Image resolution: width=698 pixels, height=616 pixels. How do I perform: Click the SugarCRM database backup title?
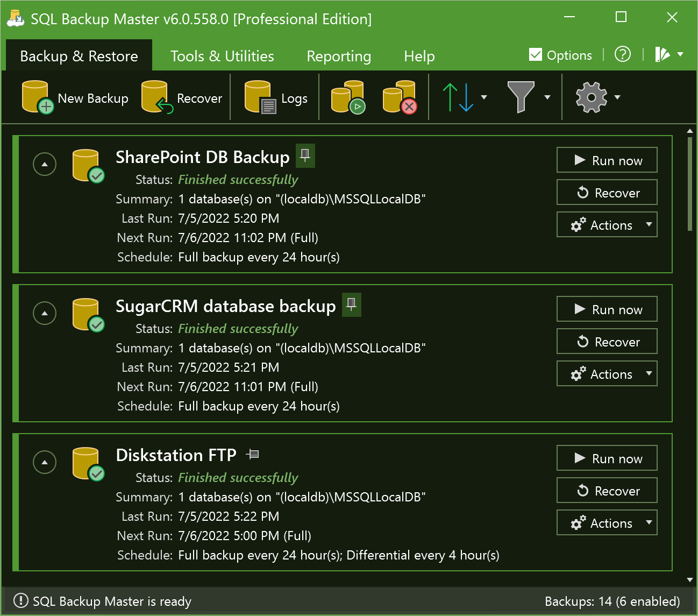(226, 306)
